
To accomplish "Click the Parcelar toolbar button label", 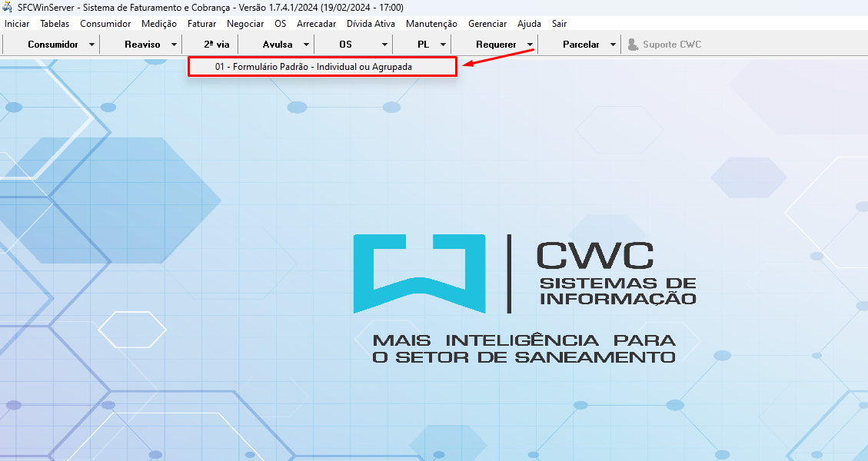I will point(580,45).
